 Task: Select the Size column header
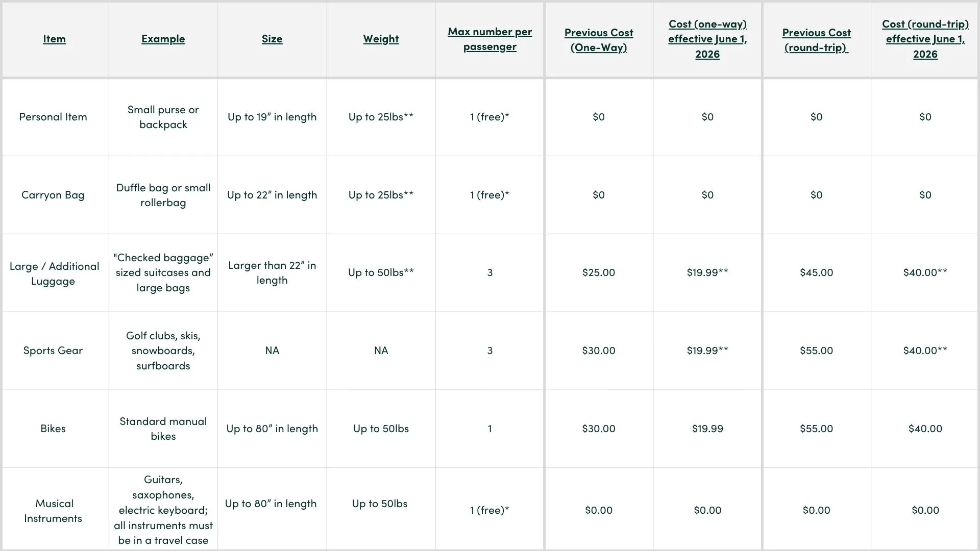tap(272, 39)
